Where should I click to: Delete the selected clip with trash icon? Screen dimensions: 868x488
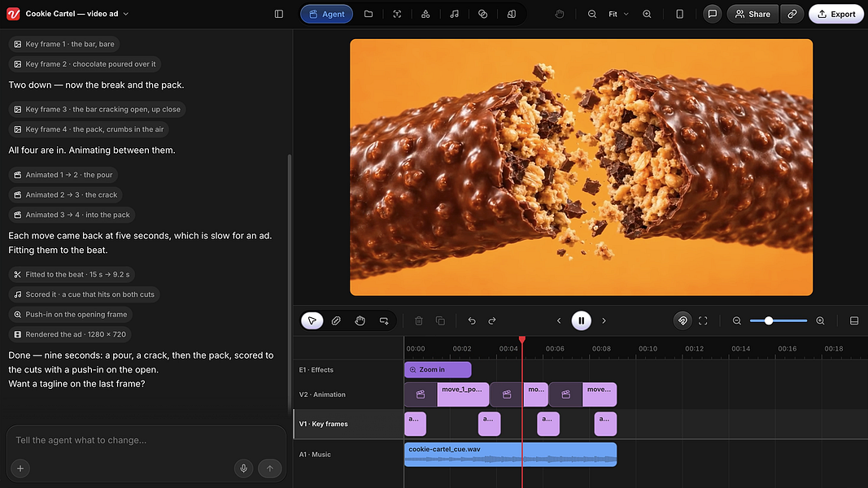418,321
